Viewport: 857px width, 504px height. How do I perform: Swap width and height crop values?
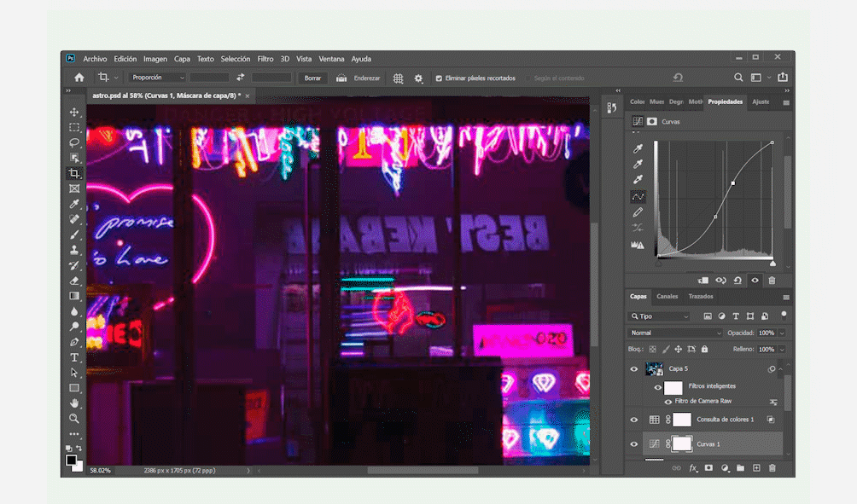(x=241, y=78)
